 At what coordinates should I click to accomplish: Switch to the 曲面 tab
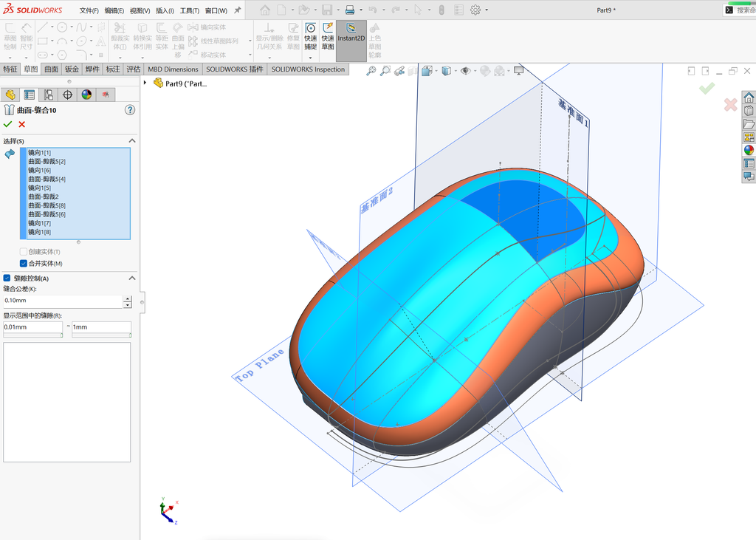(52, 69)
